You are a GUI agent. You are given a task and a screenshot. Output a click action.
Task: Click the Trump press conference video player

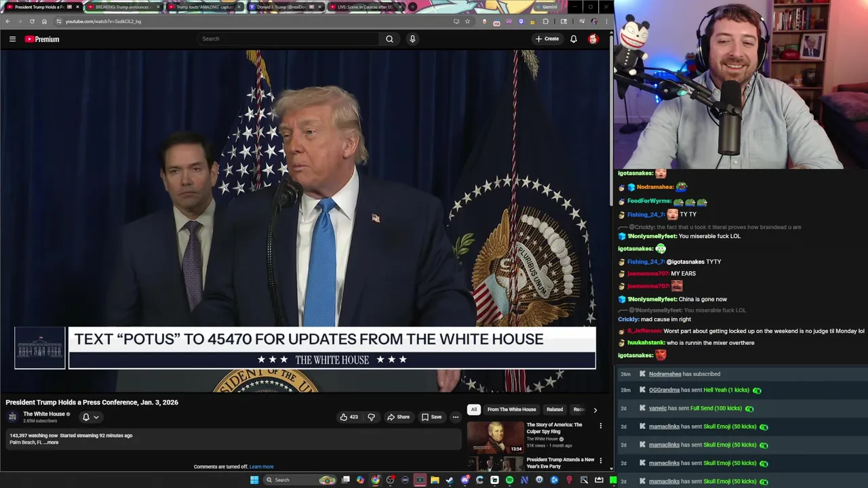click(305, 221)
